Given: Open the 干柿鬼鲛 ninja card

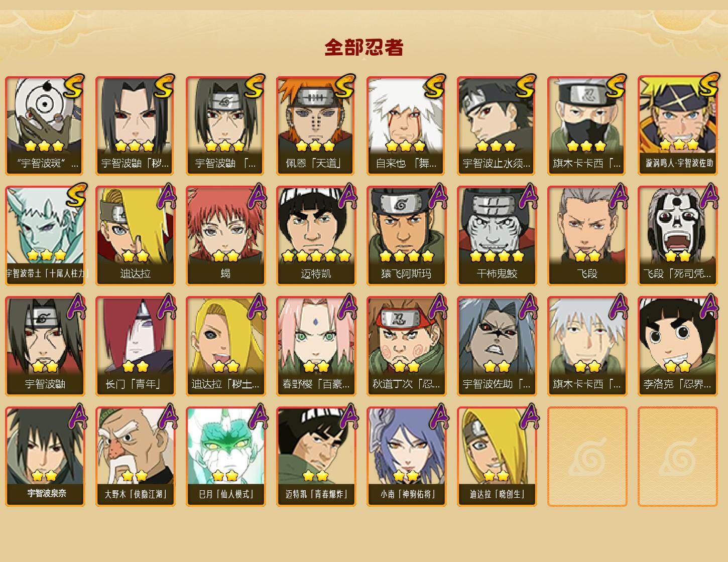Looking at the screenshot, I should click(x=497, y=236).
